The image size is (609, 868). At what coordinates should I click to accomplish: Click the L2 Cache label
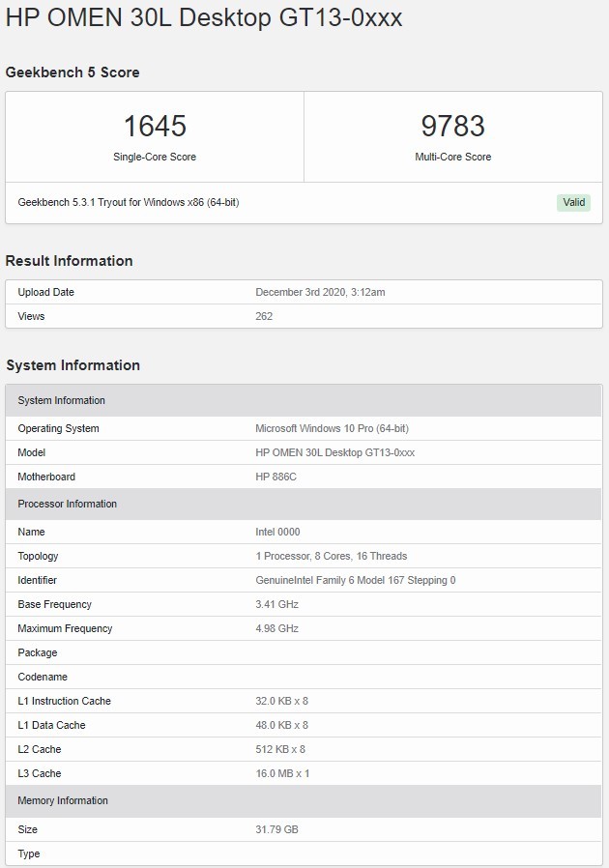(x=40, y=749)
